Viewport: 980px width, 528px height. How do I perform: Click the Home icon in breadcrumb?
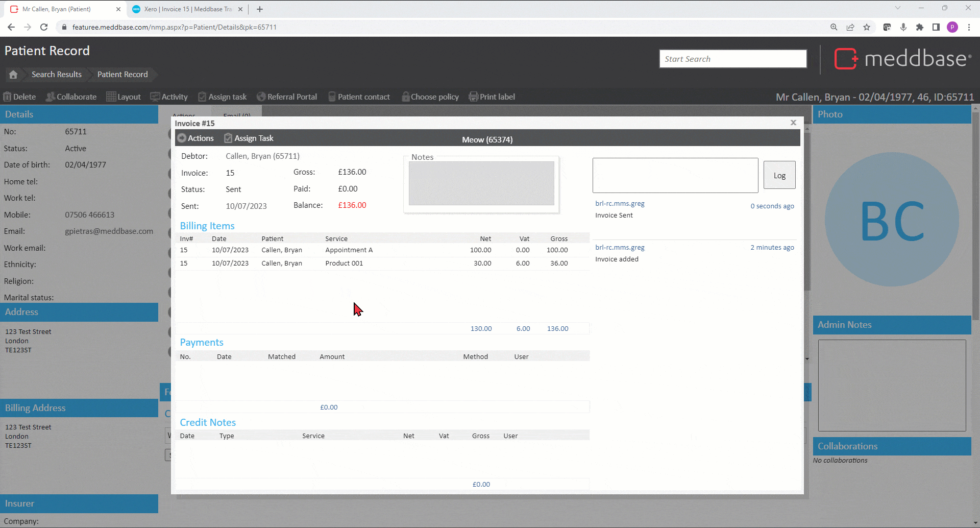click(x=13, y=75)
